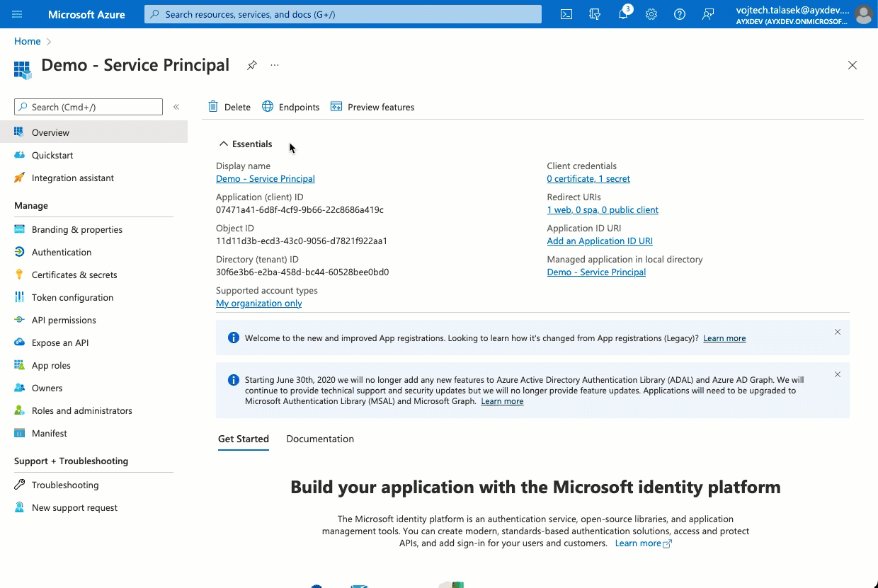This screenshot has height=588, width=878.
Task: Dismiss the App registrations welcome banner
Action: pos(838,332)
